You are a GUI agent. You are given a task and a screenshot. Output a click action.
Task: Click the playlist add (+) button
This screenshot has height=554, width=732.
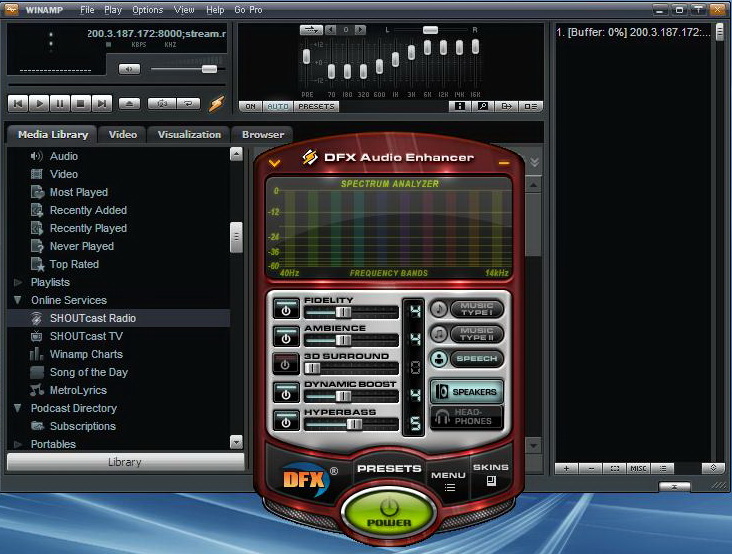pos(566,468)
